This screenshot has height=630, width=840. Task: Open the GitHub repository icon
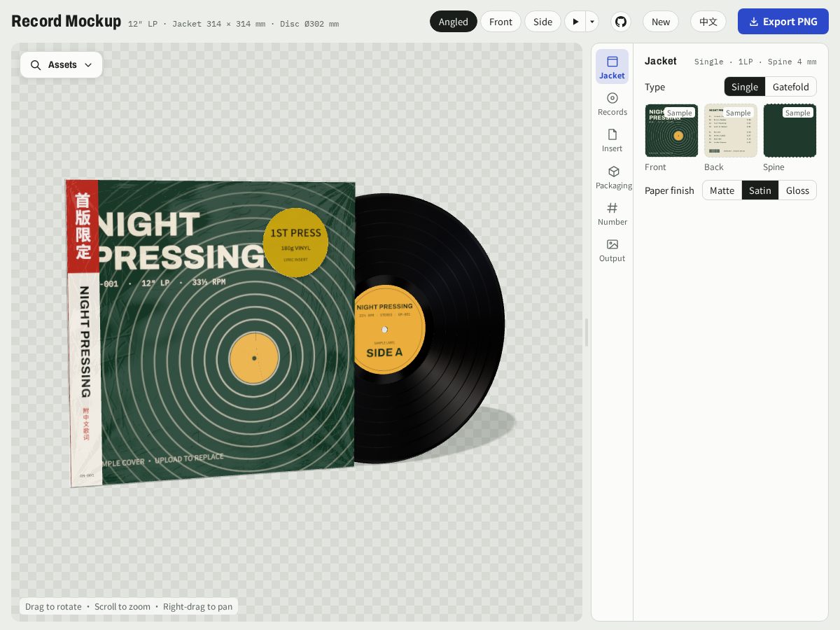coord(621,22)
